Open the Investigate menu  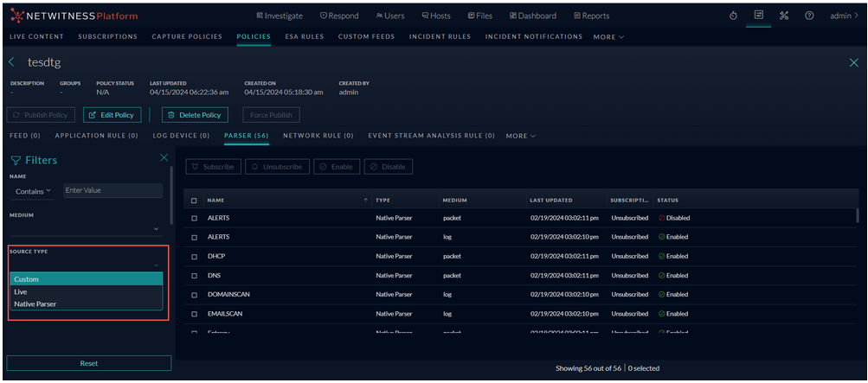280,16
